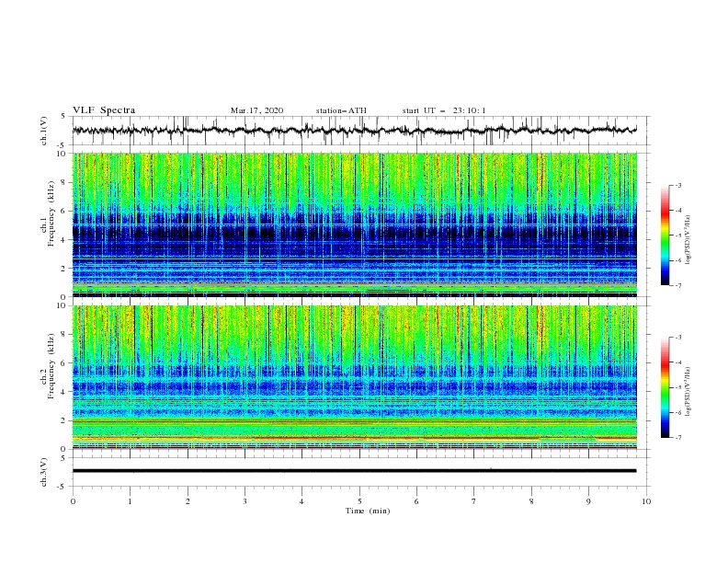Click time-axis tick label "6"
This screenshot has width=728, height=563.
tap(416, 501)
